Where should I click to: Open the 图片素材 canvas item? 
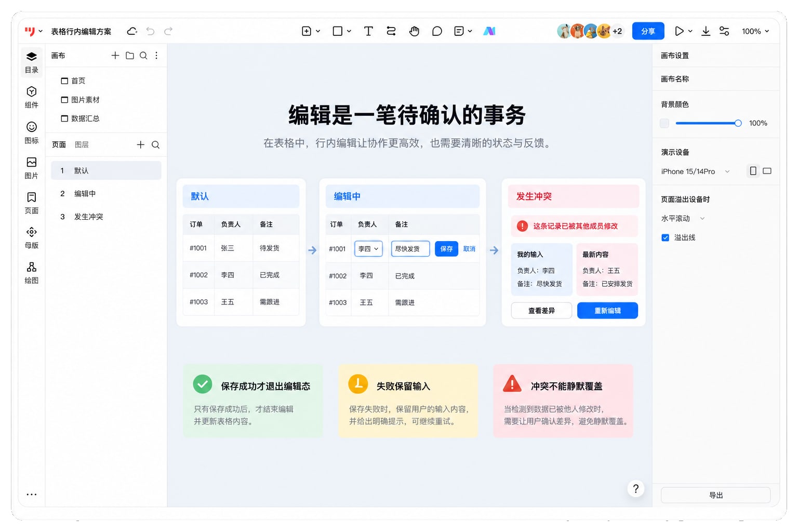tap(80, 100)
